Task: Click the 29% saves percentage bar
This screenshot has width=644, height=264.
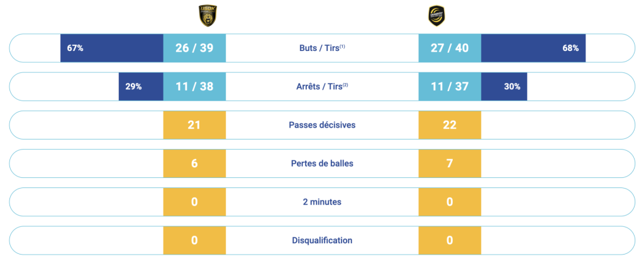Action: (x=141, y=87)
